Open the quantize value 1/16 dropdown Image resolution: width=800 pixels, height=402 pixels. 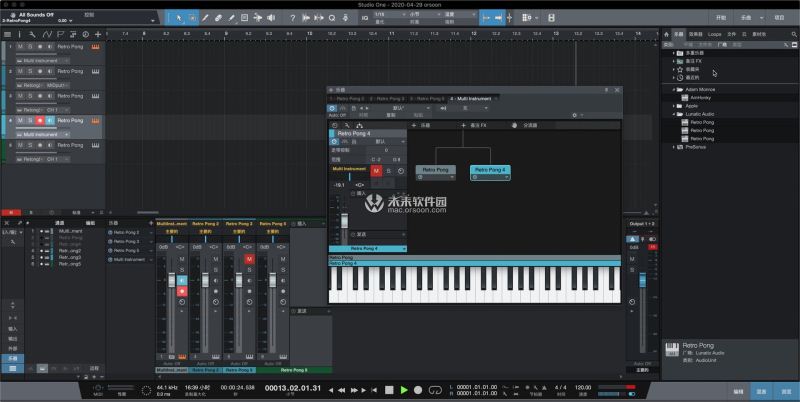point(389,14)
